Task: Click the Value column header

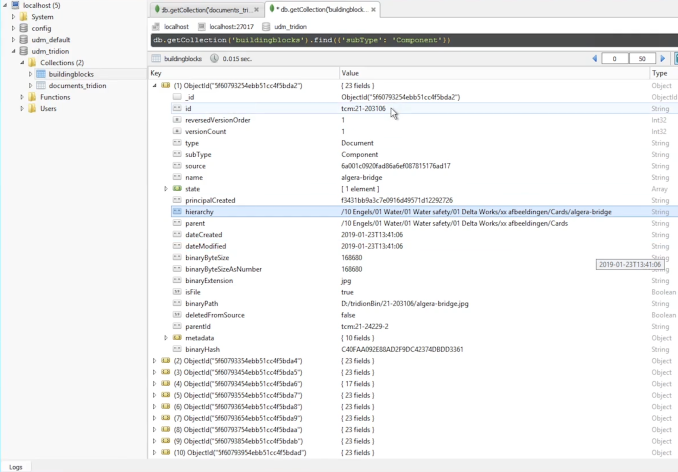Action: coord(494,73)
